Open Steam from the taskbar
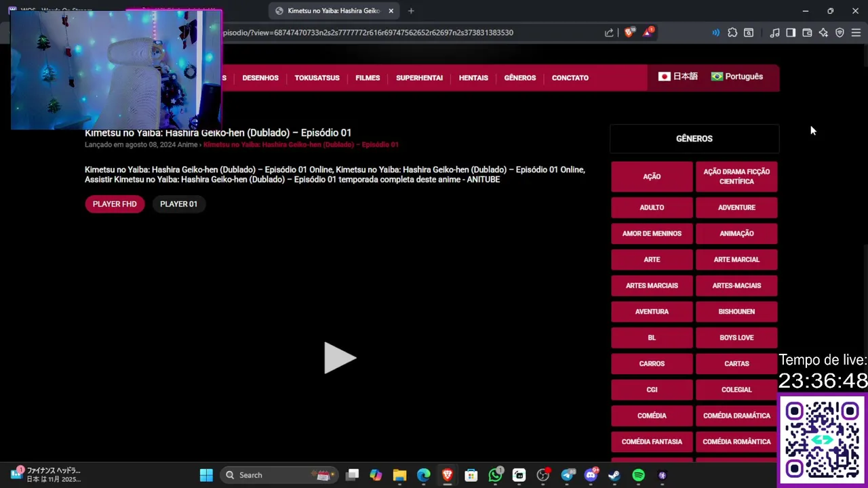868x488 pixels. [x=614, y=475]
